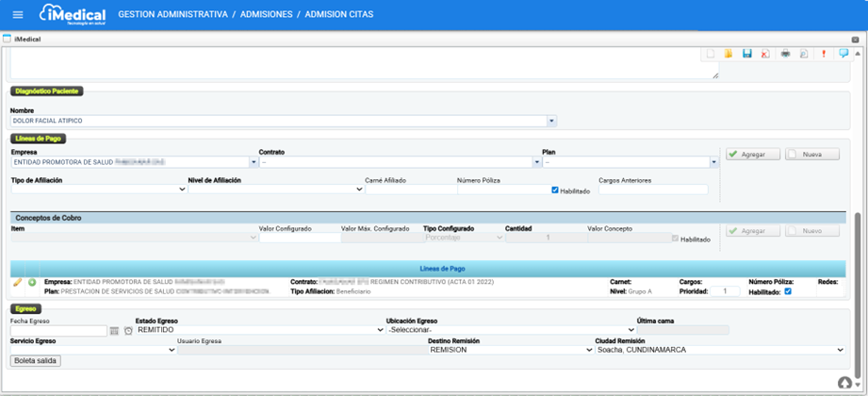
Task: Open the Fecha Egreso calendar picker
Action: point(115,331)
